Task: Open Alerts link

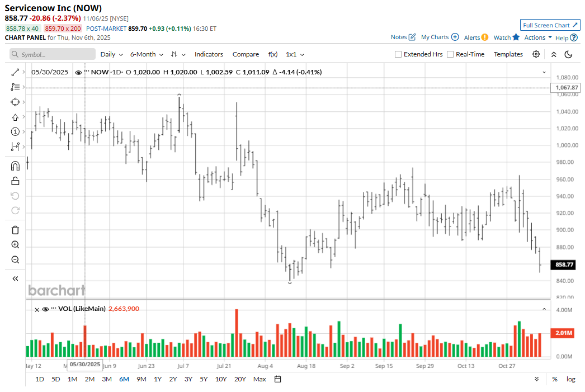Action: tap(476, 37)
